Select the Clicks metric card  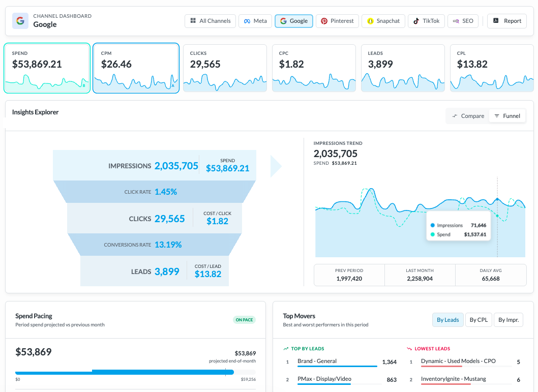pos(225,68)
